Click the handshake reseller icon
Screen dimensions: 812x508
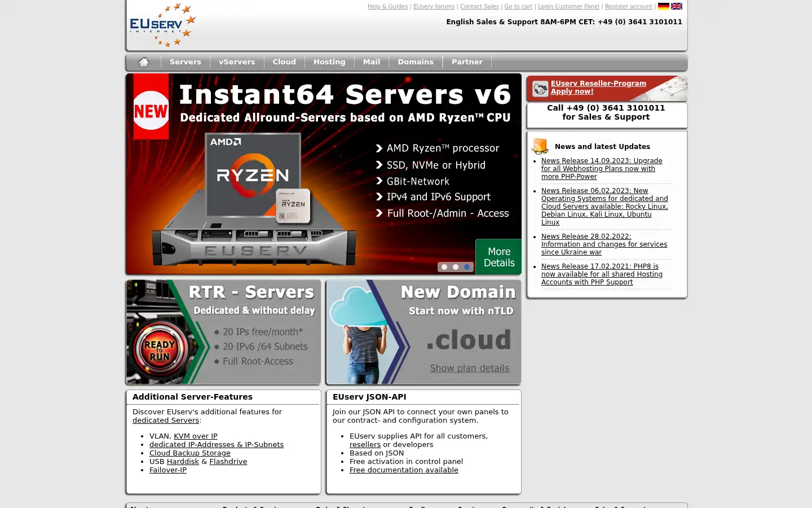[x=540, y=89]
